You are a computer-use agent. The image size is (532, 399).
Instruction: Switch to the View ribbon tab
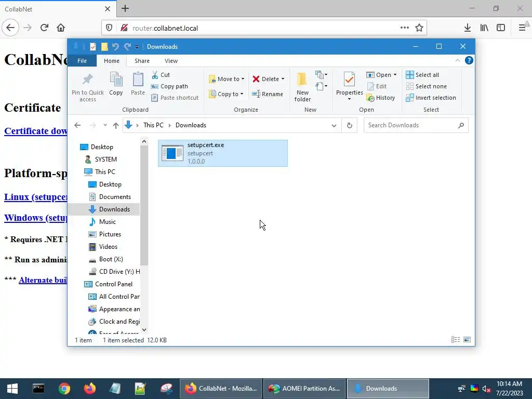pos(171,61)
